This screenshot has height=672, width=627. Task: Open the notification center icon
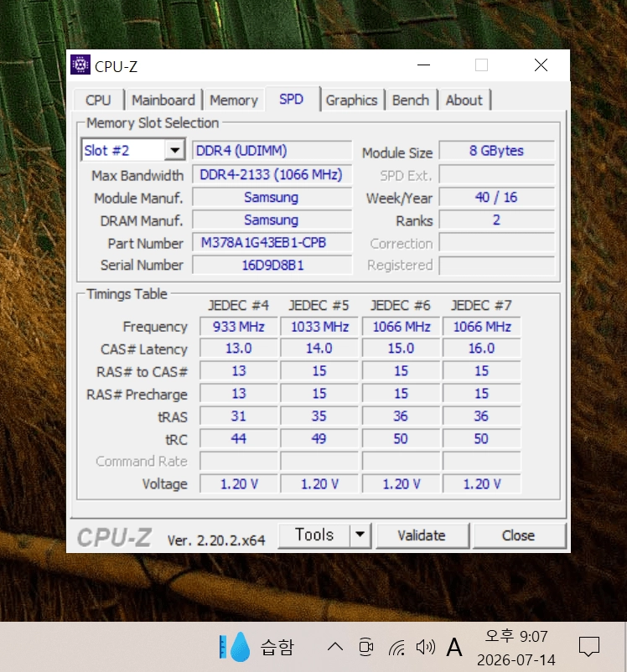(588, 646)
